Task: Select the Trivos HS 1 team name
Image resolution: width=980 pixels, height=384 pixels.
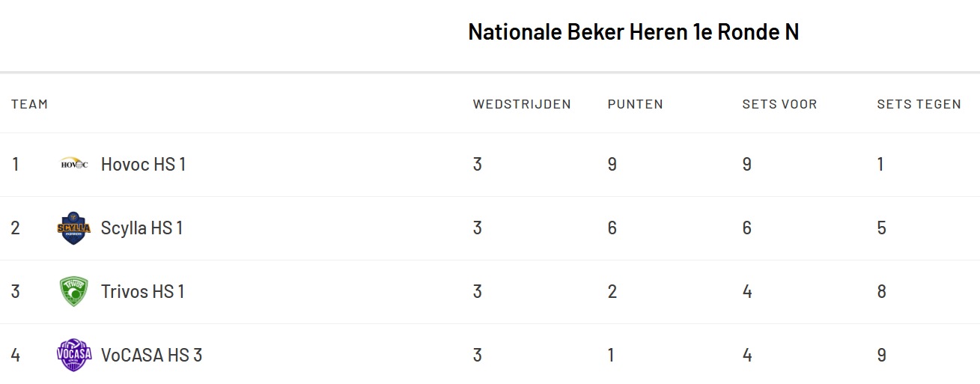Action: click(x=142, y=292)
